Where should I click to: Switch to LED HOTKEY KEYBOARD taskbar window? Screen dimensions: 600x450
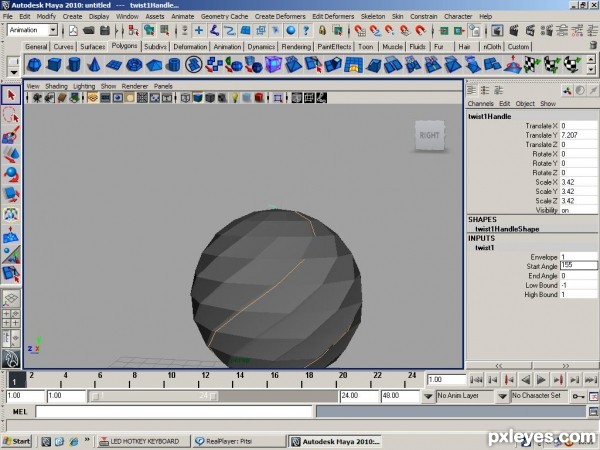[143, 441]
